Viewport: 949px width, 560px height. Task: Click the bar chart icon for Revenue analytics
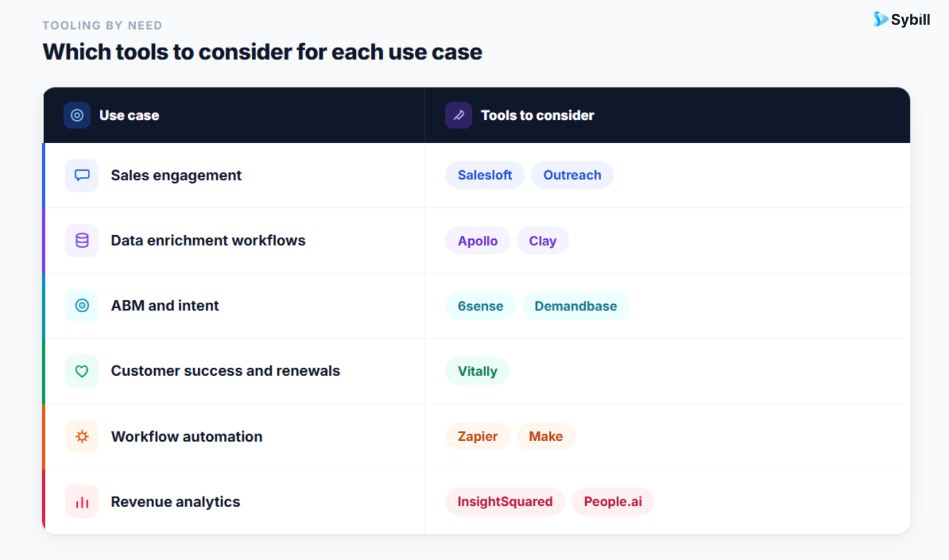coord(82,502)
